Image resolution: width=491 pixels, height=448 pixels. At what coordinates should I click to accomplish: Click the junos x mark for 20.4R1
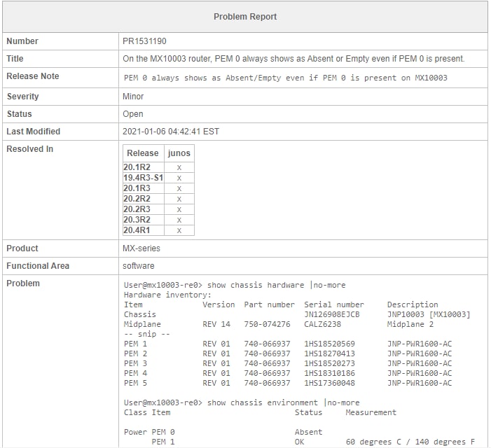(179, 230)
